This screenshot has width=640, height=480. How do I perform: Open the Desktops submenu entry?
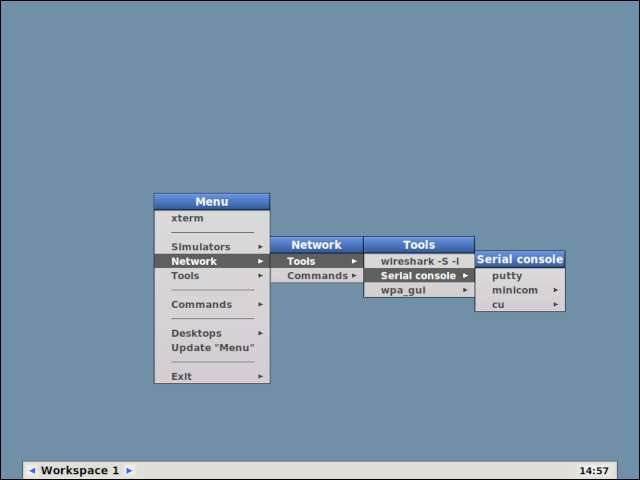pyautogui.click(x=212, y=333)
